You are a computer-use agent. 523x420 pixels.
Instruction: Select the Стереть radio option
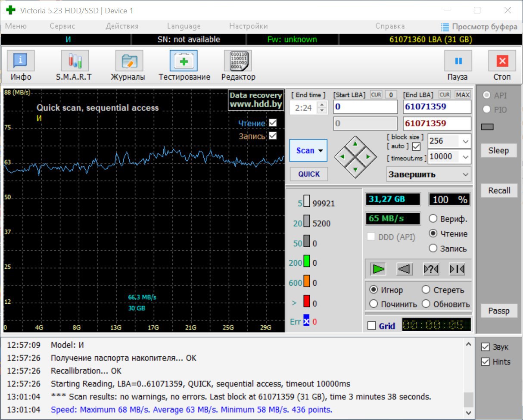(426, 290)
